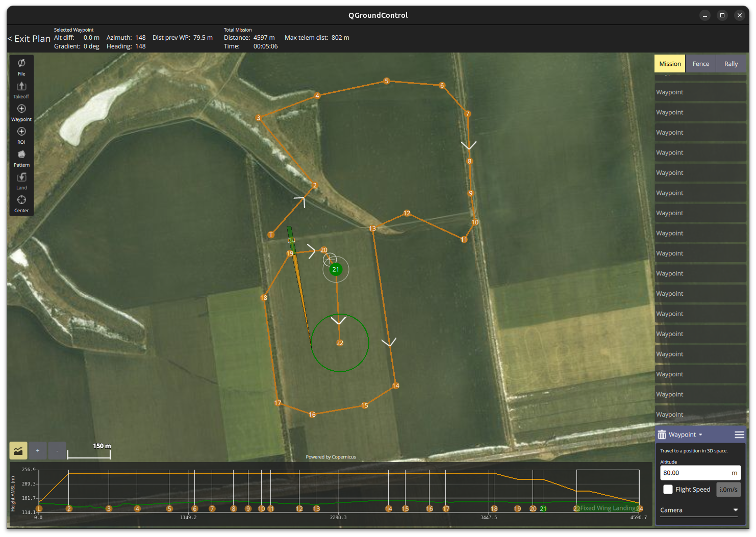Toggle the terrain height profile button
756x537 pixels.
[x=18, y=450]
